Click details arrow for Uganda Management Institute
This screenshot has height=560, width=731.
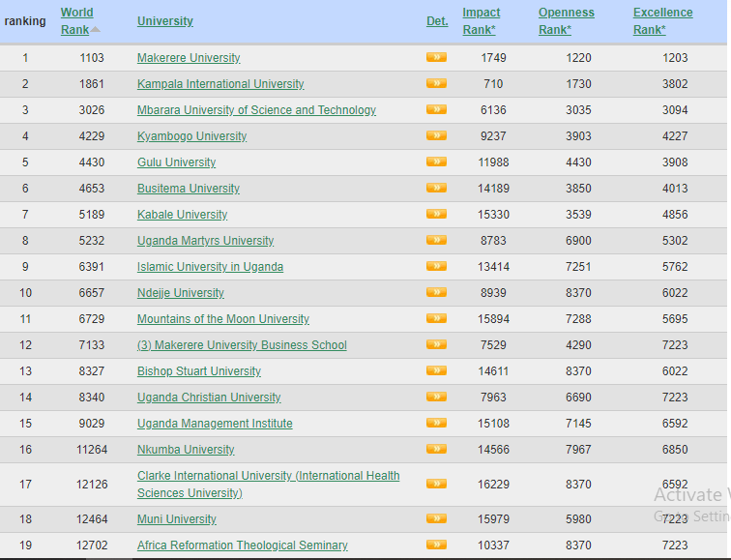coord(436,423)
